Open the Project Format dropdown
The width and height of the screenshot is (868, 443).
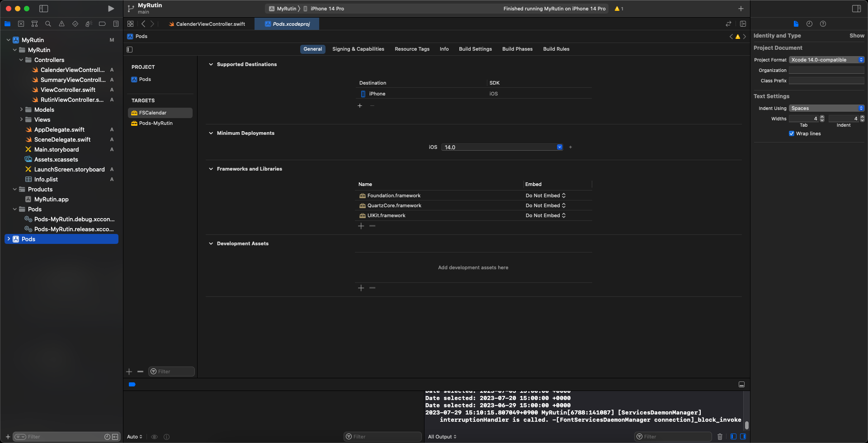pyautogui.click(x=826, y=60)
